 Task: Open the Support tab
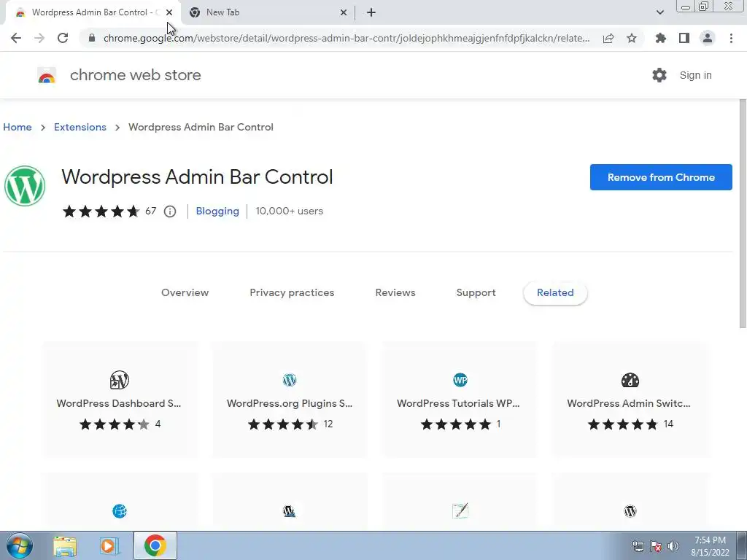point(476,293)
